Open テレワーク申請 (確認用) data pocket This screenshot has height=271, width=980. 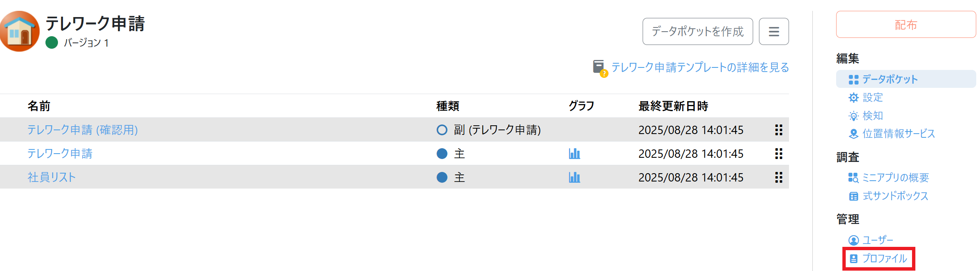click(x=83, y=130)
